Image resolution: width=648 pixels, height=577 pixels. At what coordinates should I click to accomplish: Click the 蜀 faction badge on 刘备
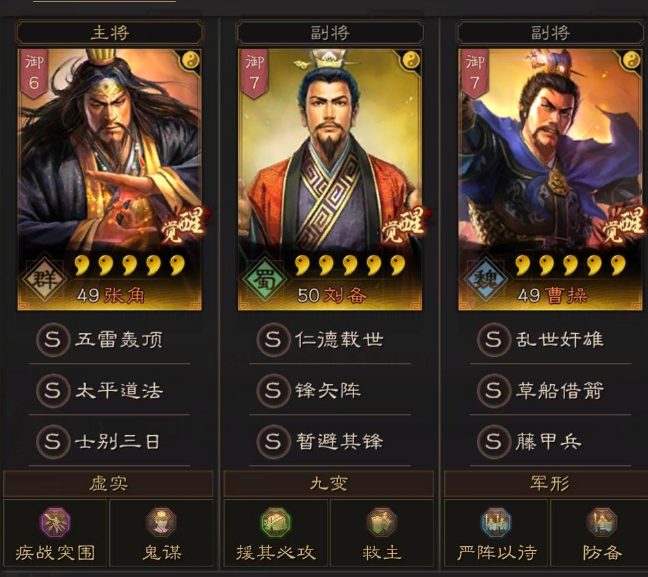[x=264, y=279]
